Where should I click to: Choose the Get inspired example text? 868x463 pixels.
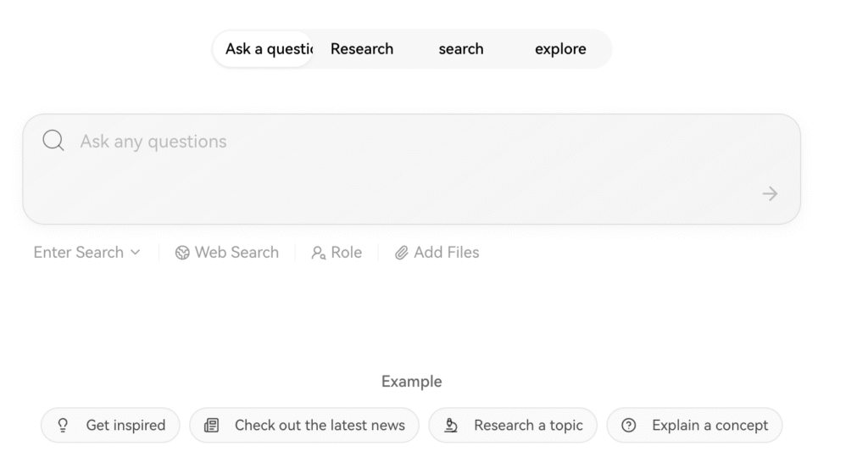[125, 426]
